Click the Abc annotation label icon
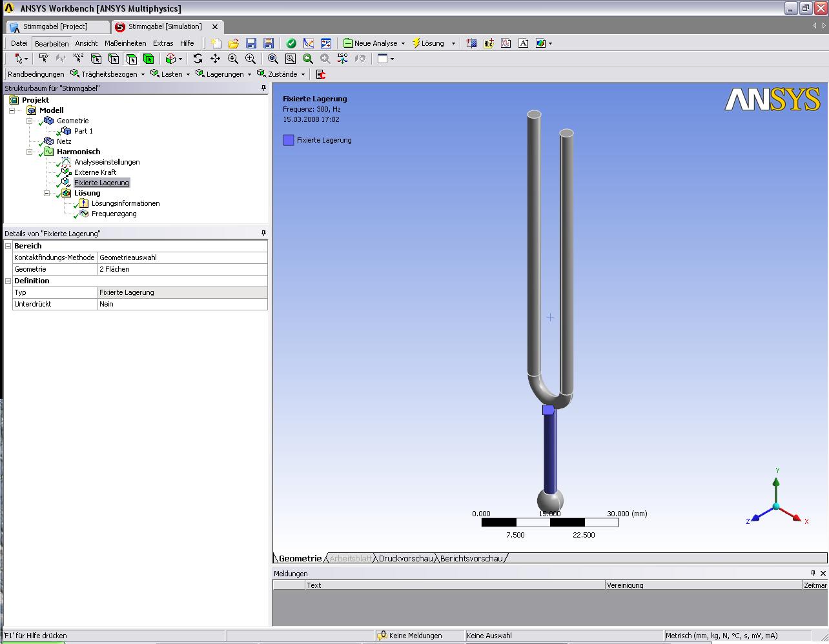This screenshot has height=644, width=829. [x=489, y=43]
